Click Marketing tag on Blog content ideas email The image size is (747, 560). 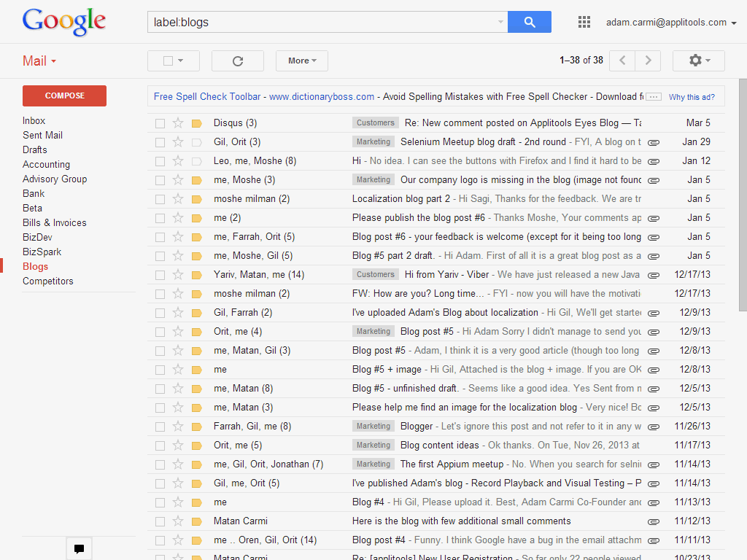pos(373,446)
